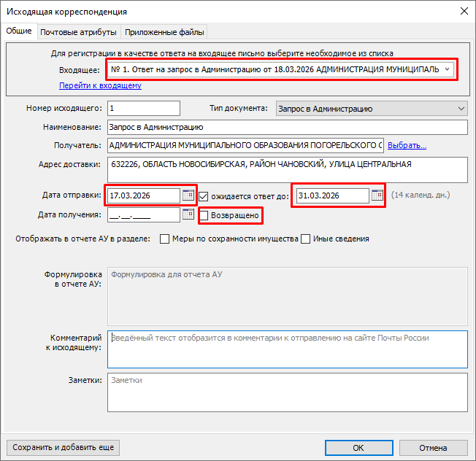The height and width of the screenshot is (461, 476).
Task: Confirm with the OK button
Action: (358, 448)
